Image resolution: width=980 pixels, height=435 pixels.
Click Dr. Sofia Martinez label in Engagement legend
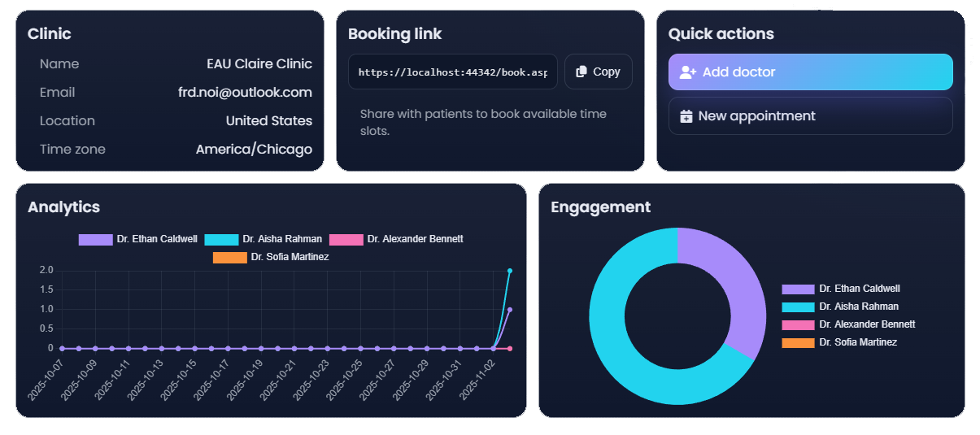point(858,342)
